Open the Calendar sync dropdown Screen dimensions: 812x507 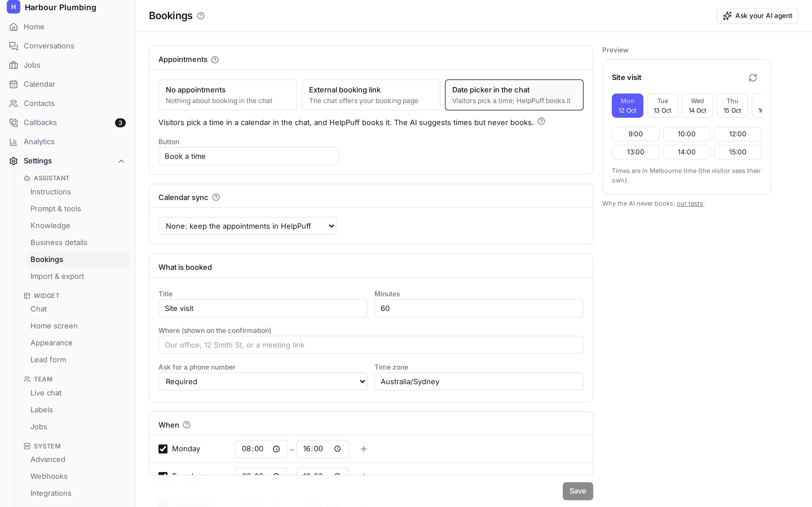coord(247,226)
